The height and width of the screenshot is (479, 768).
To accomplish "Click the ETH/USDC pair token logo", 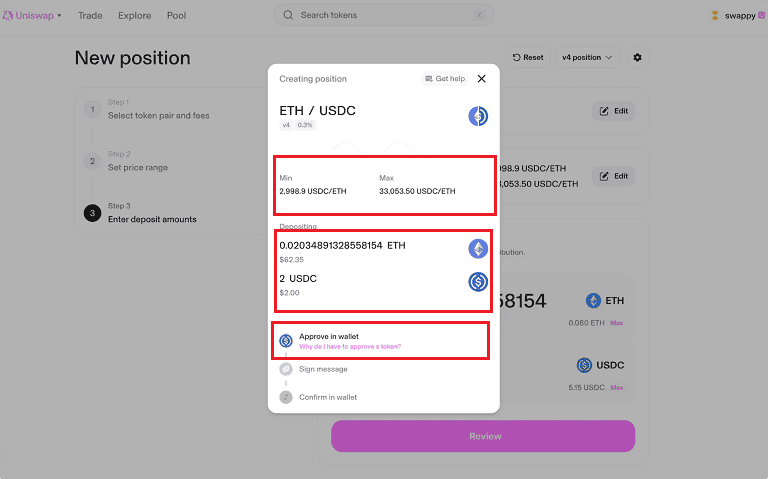I will click(x=478, y=116).
